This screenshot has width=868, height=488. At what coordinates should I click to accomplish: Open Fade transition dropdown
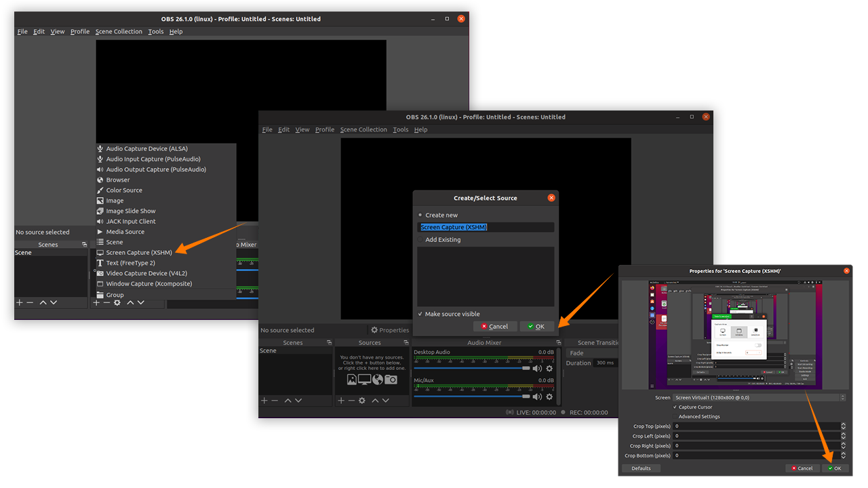click(x=593, y=353)
